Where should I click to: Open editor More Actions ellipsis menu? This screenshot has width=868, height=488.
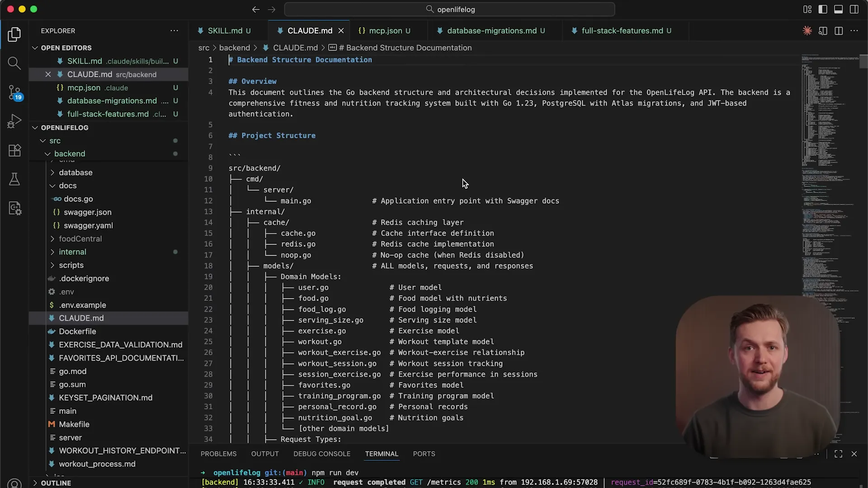tap(854, 31)
